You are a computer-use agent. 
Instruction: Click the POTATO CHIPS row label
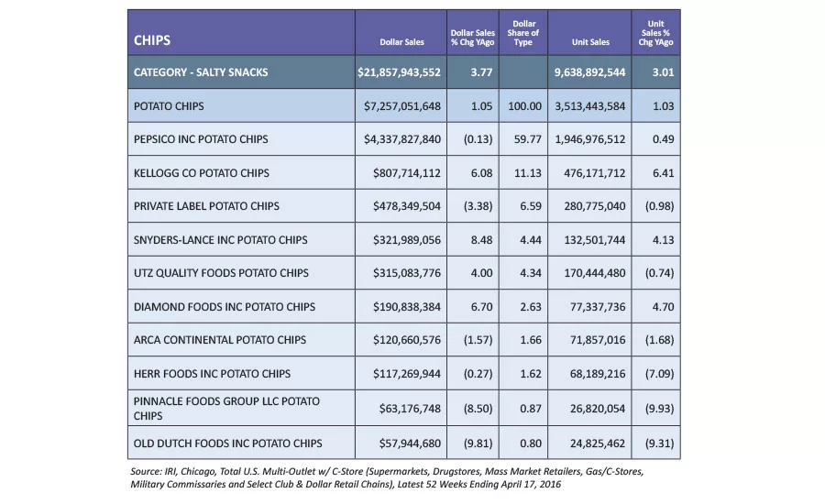[x=169, y=105]
